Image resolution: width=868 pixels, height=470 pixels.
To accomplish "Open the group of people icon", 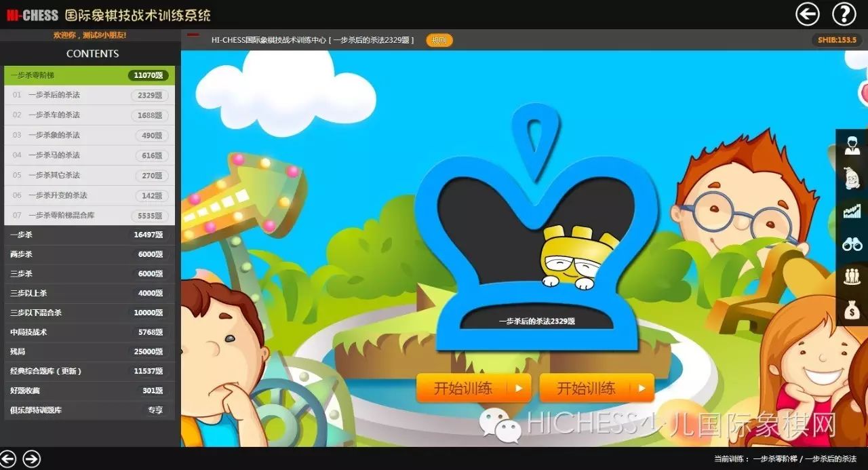I will [x=852, y=277].
